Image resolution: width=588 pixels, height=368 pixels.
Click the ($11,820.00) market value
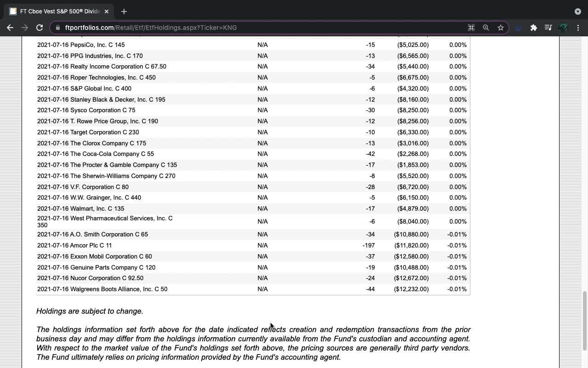pos(411,245)
